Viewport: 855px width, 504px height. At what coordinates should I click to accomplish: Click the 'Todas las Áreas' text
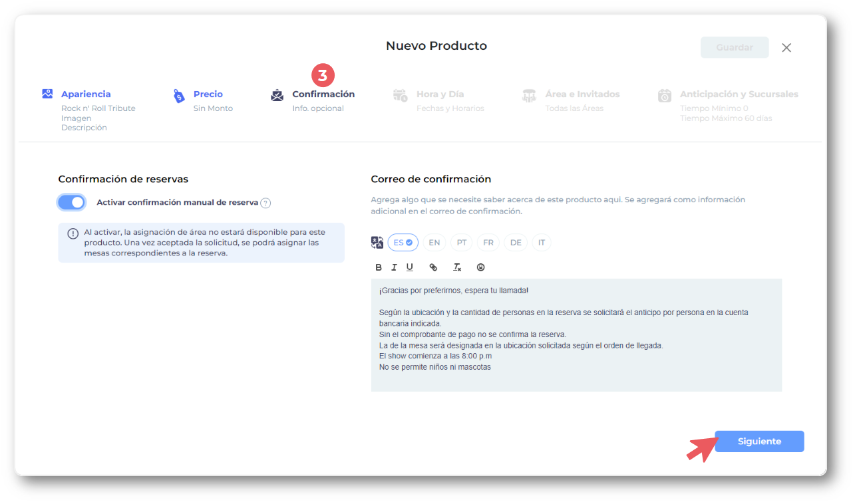coord(574,108)
